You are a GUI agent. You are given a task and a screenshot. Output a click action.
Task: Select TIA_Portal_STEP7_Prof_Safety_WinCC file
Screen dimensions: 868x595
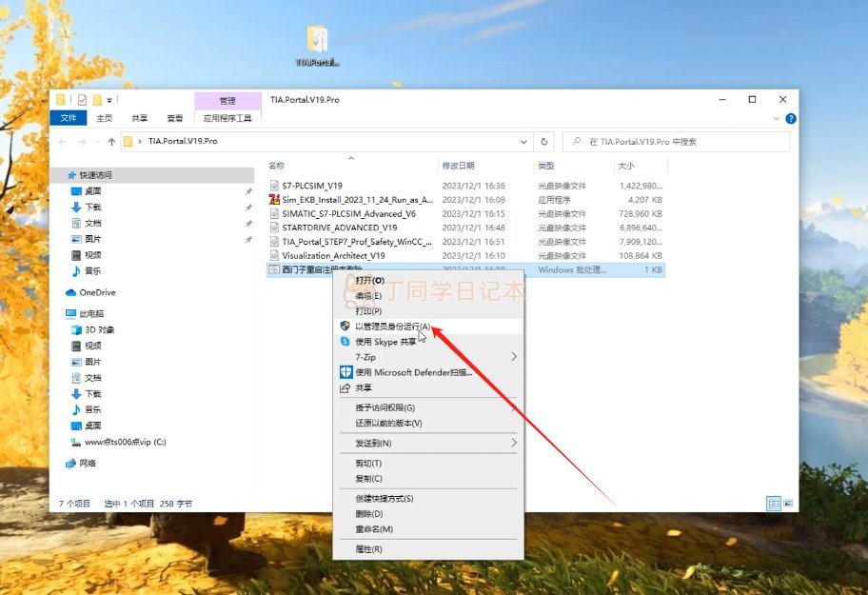(357, 241)
